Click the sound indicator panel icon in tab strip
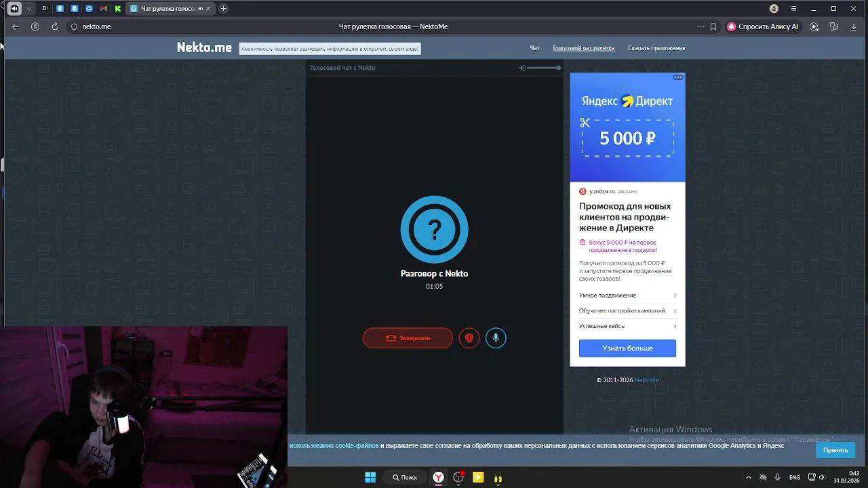This screenshot has height=488, width=868. click(14, 9)
